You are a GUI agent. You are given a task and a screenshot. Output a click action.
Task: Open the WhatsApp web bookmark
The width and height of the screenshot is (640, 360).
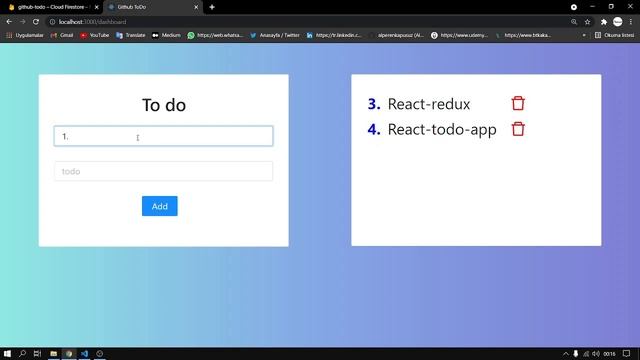(215, 35)
